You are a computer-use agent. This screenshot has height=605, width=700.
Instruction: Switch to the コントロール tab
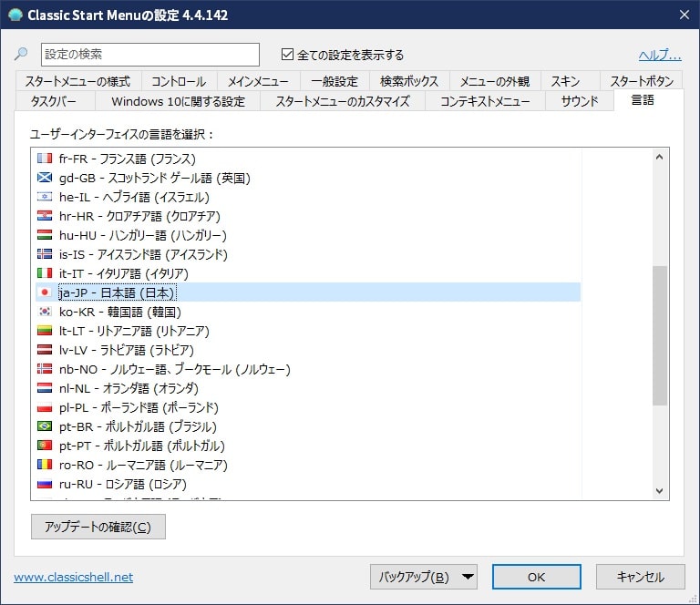click(x=179, y=81)
